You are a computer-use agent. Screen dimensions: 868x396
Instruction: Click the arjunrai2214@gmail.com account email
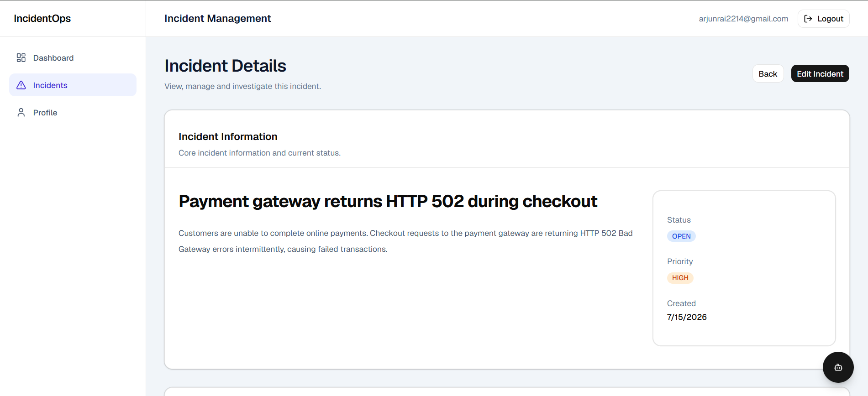(x=743, y=19)
